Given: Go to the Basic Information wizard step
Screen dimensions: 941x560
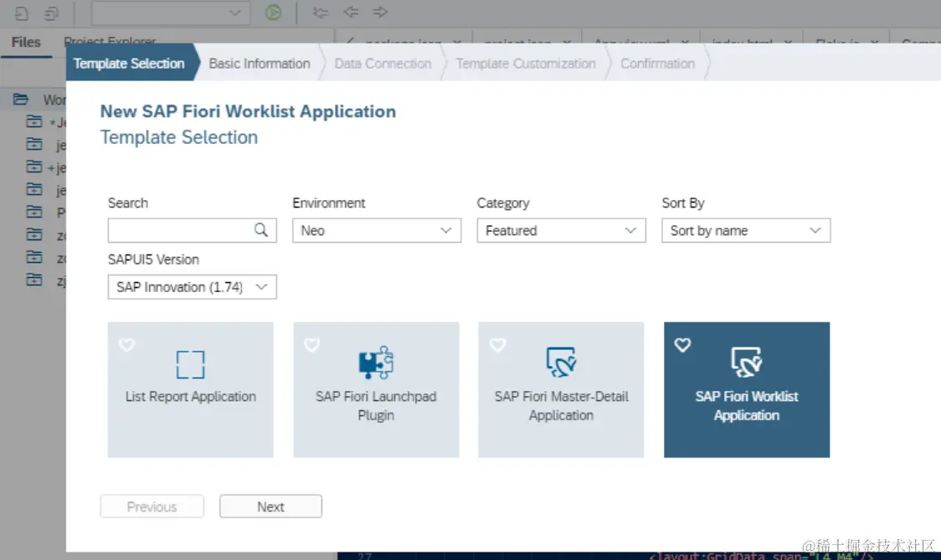Looking at the screenshot, I should pos(260,63).
